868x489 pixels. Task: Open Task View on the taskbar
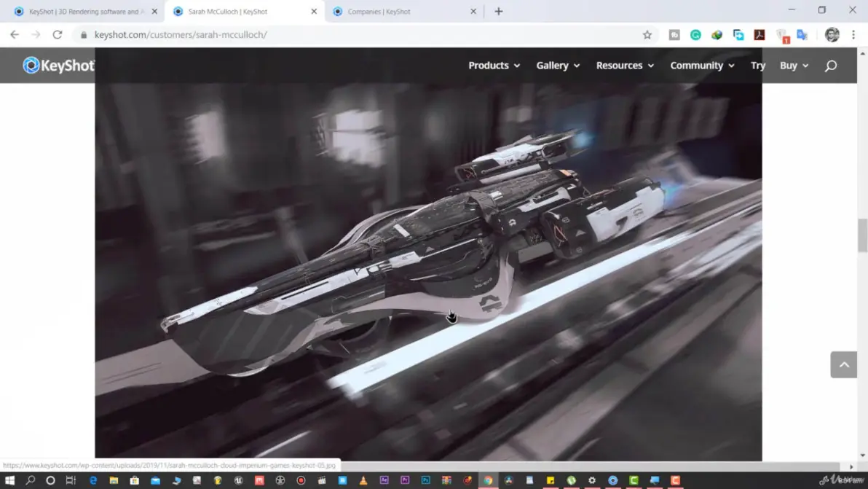pyautogui.click(x=71, y=480)
